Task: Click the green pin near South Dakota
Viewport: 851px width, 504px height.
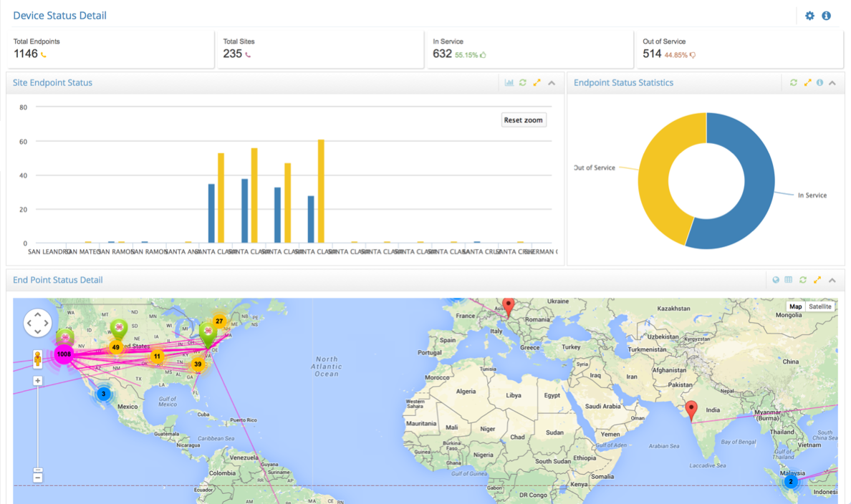Action: click(118, 329)
